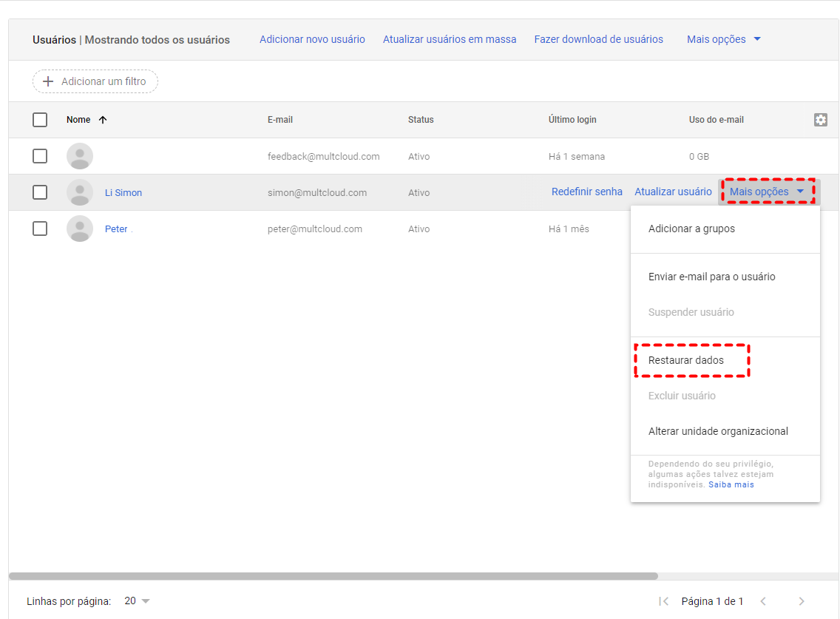Toggle the select-all users checkbox

click(40, 120)
